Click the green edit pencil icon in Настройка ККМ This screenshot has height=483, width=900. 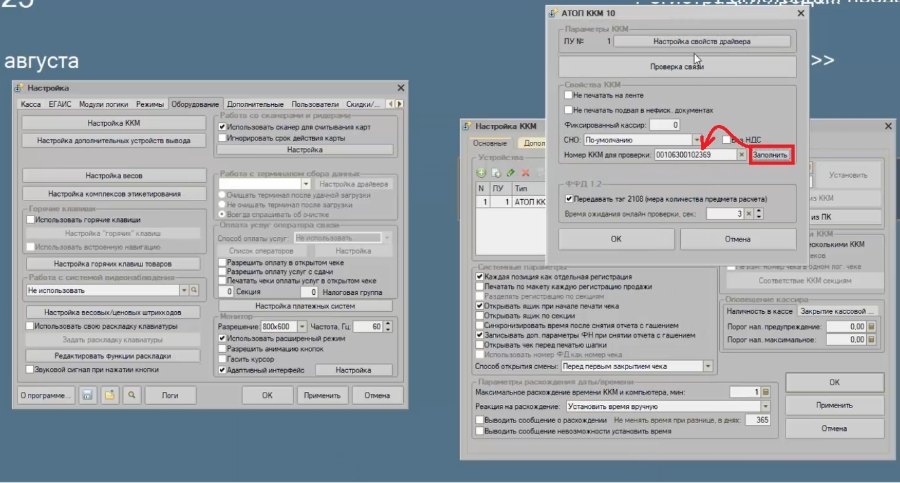[510, 172]
